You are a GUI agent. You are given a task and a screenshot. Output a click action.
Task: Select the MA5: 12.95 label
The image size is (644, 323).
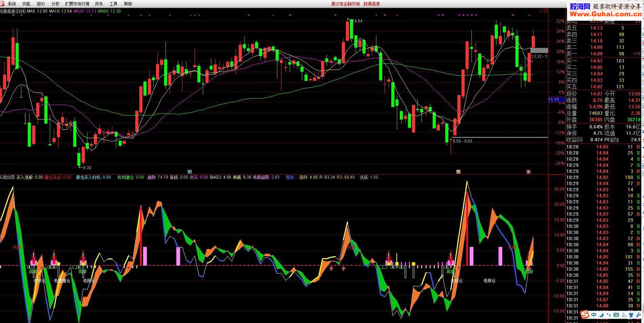point(37,11)
